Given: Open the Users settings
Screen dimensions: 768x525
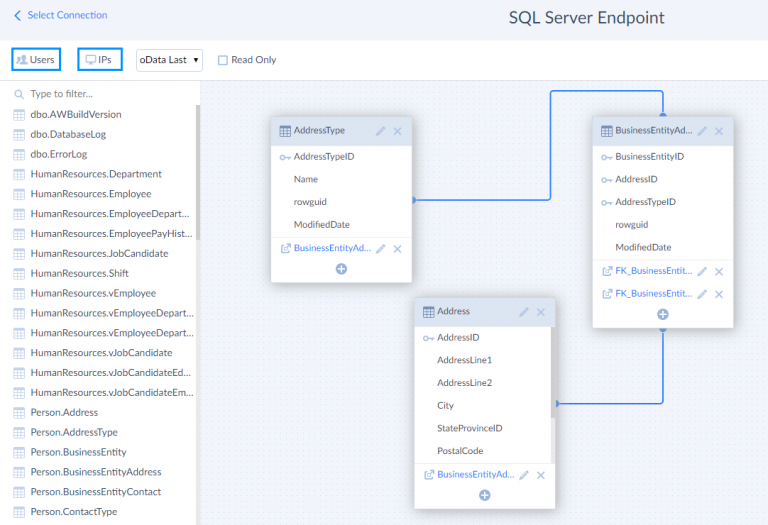Looking at the screenshot, I should click(36, 60).
